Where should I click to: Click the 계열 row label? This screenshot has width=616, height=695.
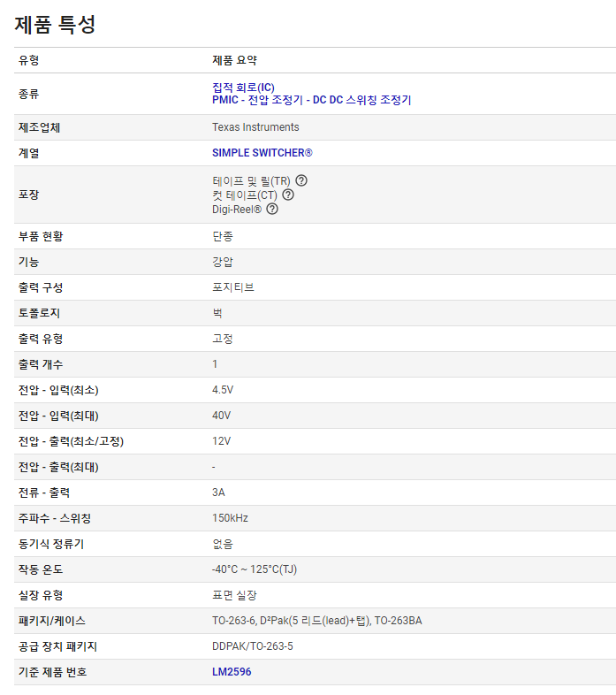click(29, 153)
